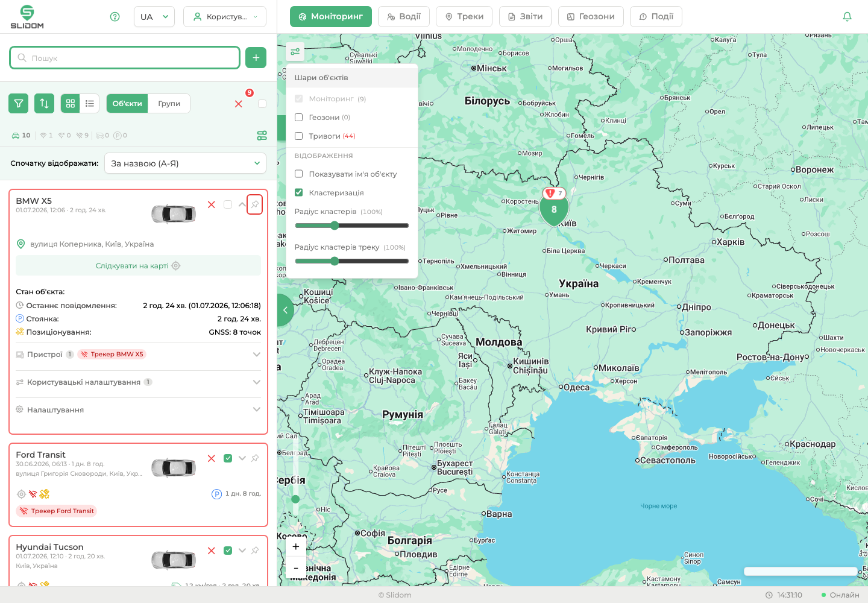The height and width of the screenshot is (603, 868).
Task: Zoom out on the map
Action: pyautogui.click(x=295, y=568)
